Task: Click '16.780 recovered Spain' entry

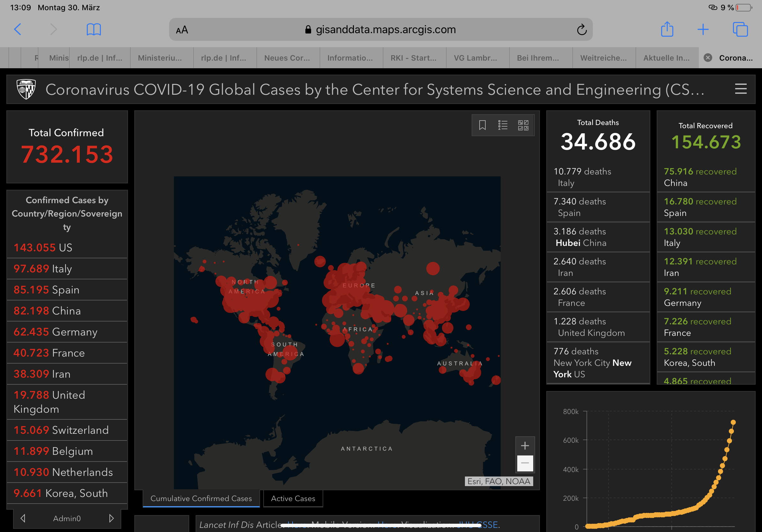Action: (706, 207)
